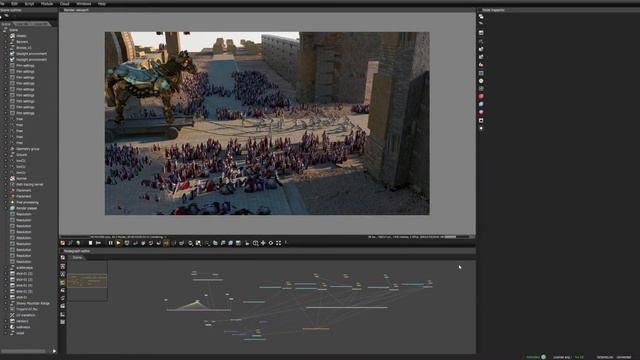Click the green Activated status indicator
The width and height of the screenshot is (640, 360).
pyautogui.click(x=536, y=357)
